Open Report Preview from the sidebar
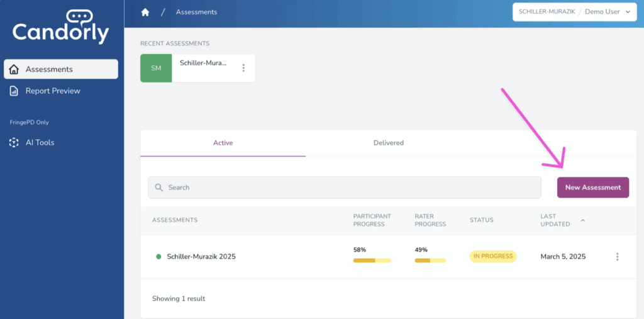The width and height of the screenshot is (644, 319). 53,91
